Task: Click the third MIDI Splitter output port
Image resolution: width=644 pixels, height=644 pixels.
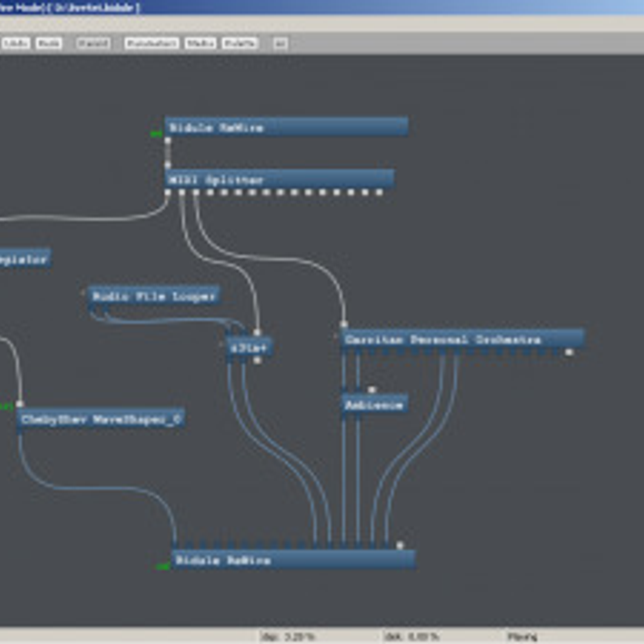Action: tap(196, 192)
